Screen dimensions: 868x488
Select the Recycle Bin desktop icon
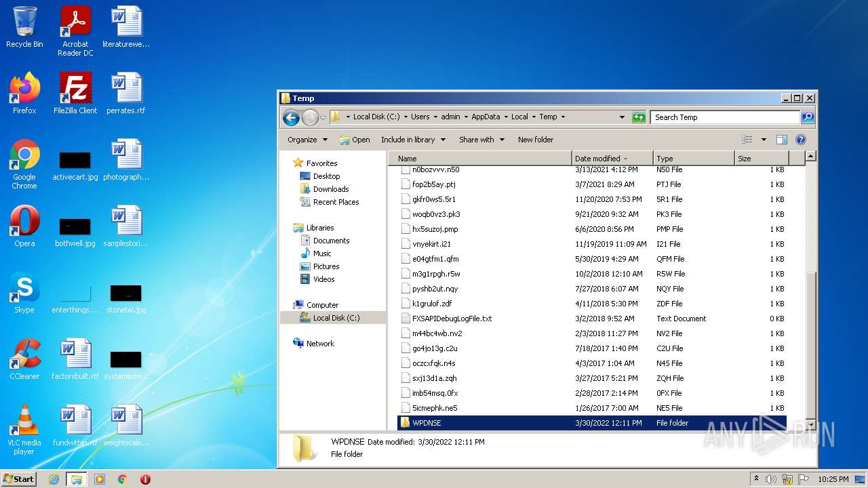(x=24, y=27)
